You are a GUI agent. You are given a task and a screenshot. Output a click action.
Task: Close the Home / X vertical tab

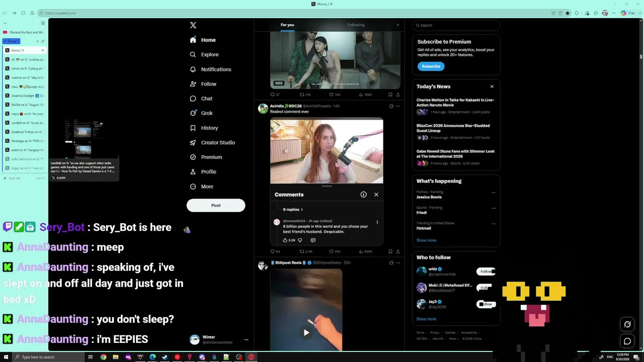coord(43,50)
